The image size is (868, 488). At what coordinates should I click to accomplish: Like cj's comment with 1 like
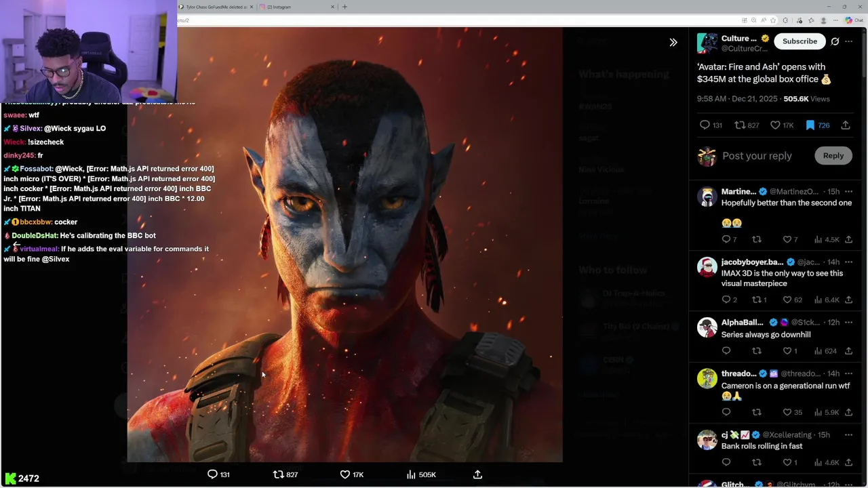pyautogui.click(x=790, y=462)
